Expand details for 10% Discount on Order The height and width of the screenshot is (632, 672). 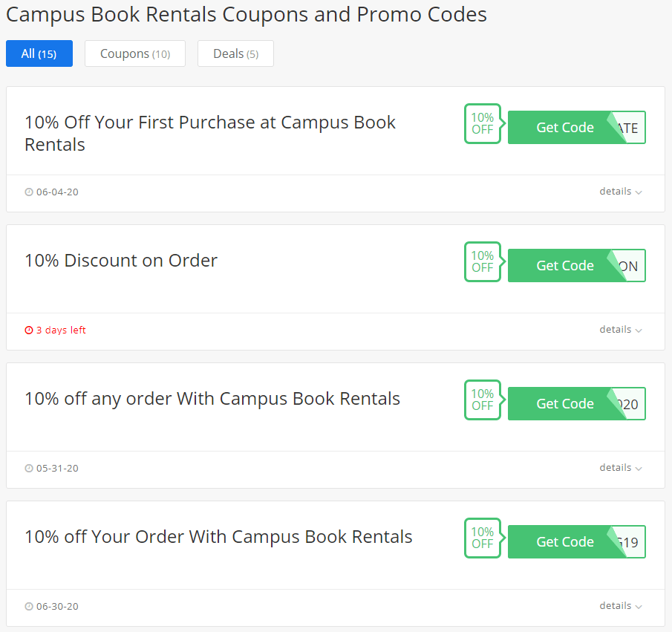click(621, 330)
